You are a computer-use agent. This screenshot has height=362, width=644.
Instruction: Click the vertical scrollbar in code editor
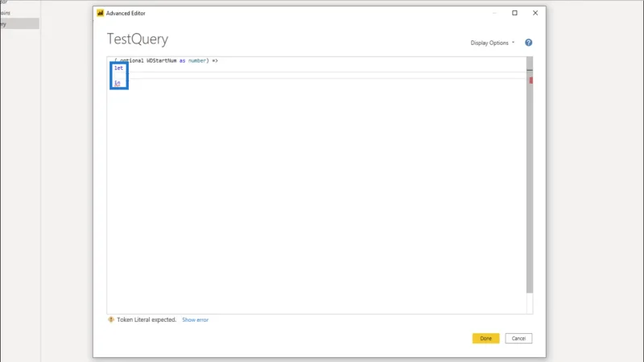530,175
